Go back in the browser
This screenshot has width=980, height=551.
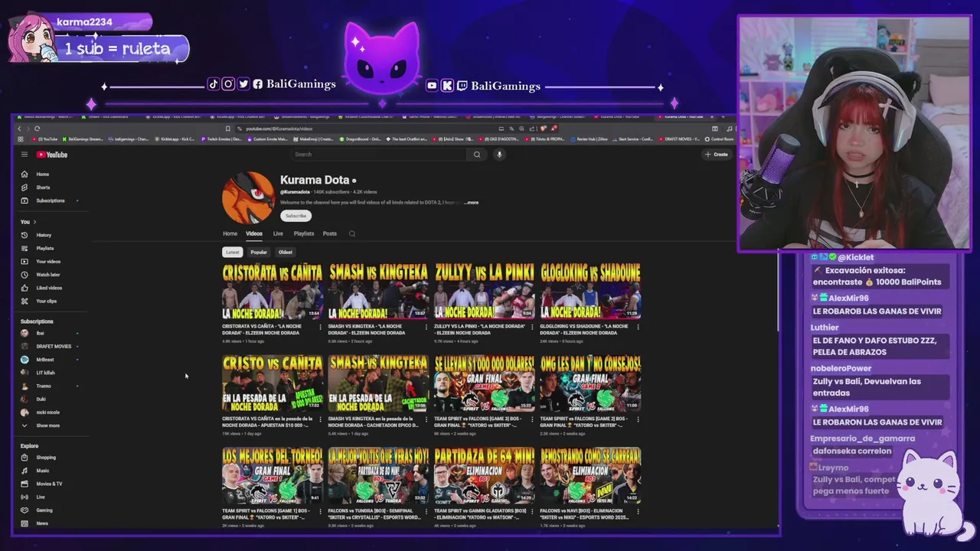pos(20,129)
